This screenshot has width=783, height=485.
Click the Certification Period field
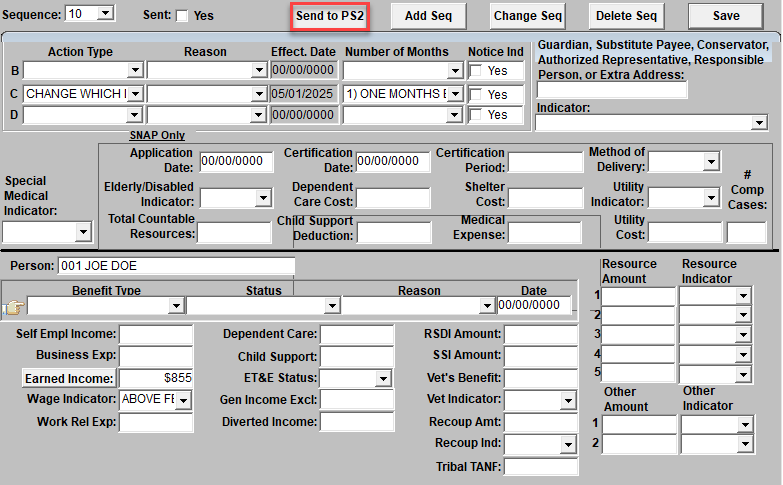click(x=545, y=162)
